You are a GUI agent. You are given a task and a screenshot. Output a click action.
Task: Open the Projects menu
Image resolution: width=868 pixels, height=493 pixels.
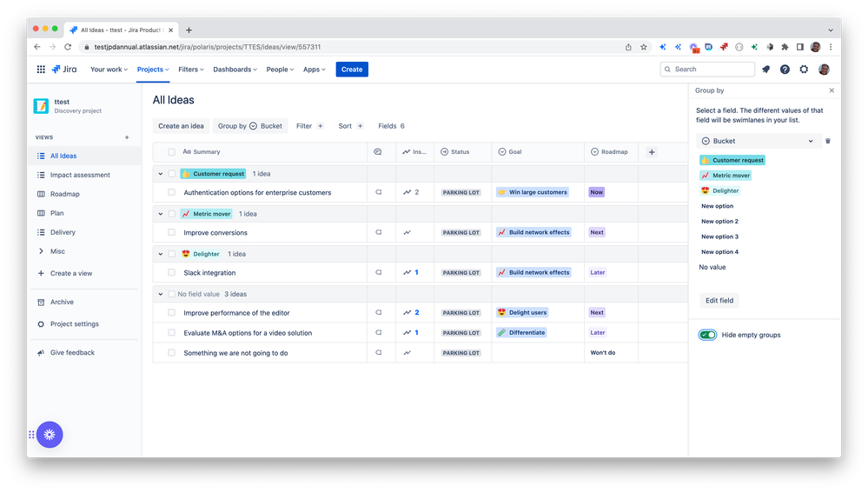153,70
